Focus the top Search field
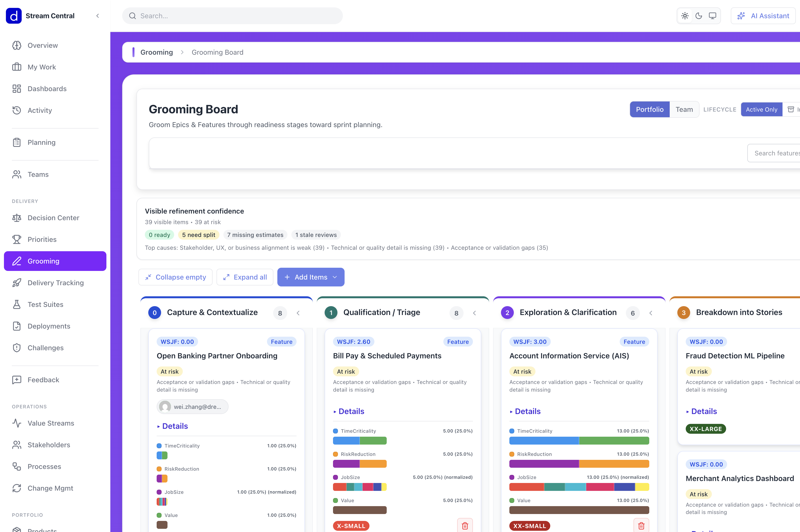 [233, 16]
